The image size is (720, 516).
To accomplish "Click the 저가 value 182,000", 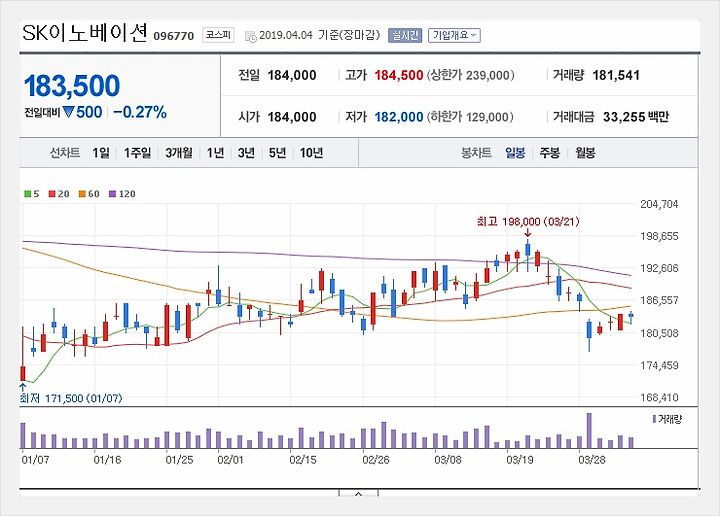I will point(399,117).
